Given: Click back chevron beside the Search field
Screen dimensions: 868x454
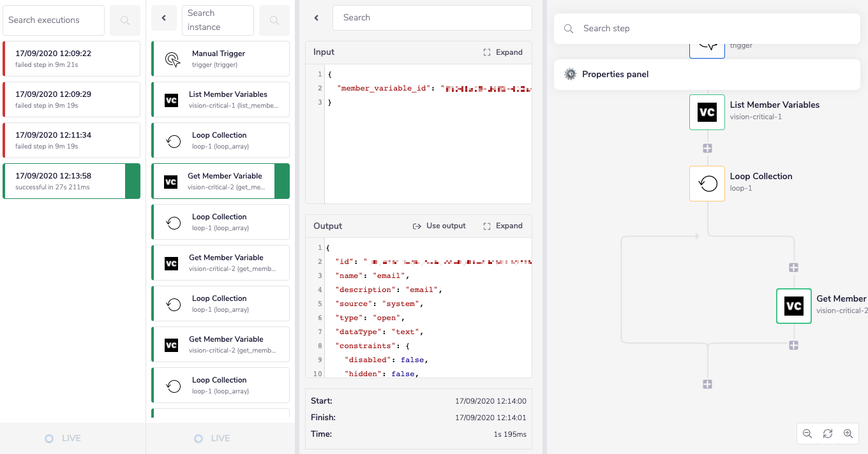Looking at the screenshot, I should pyautogui.click(x=317, y=18).
